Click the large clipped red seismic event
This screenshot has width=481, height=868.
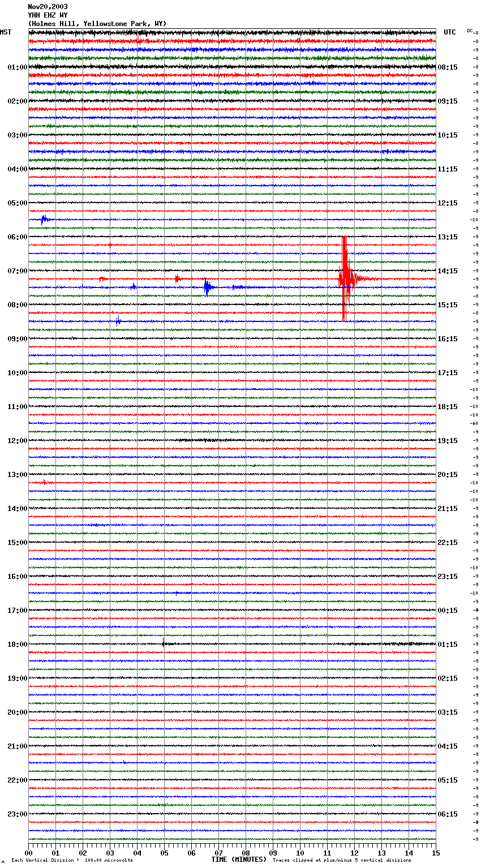[x=345, y=278]
